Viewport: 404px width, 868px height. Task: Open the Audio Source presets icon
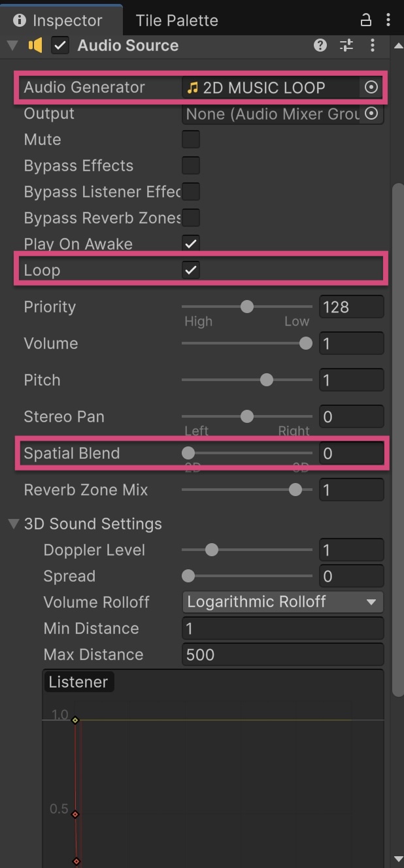point(346,45)
